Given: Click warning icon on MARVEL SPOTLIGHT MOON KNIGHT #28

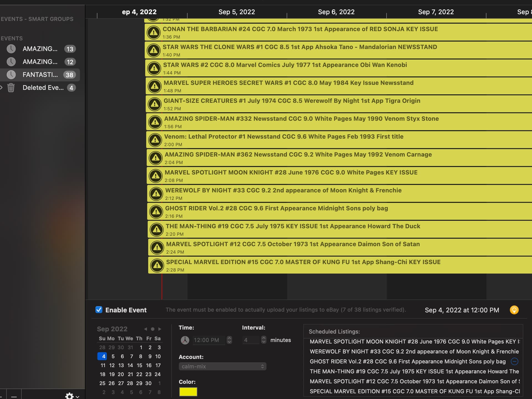Looking at the screenshot, I should click(x=156, y=176).
